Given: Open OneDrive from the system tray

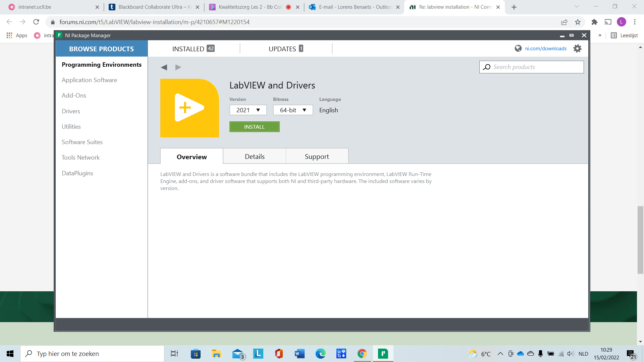Looking at the screenshot, I should [521, 353].
